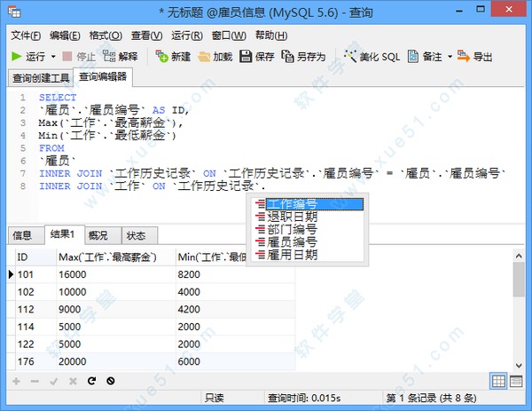Choose 退职日期 in autocomplete list
This screenshot has height=411, width=532.
coord(309,217)
